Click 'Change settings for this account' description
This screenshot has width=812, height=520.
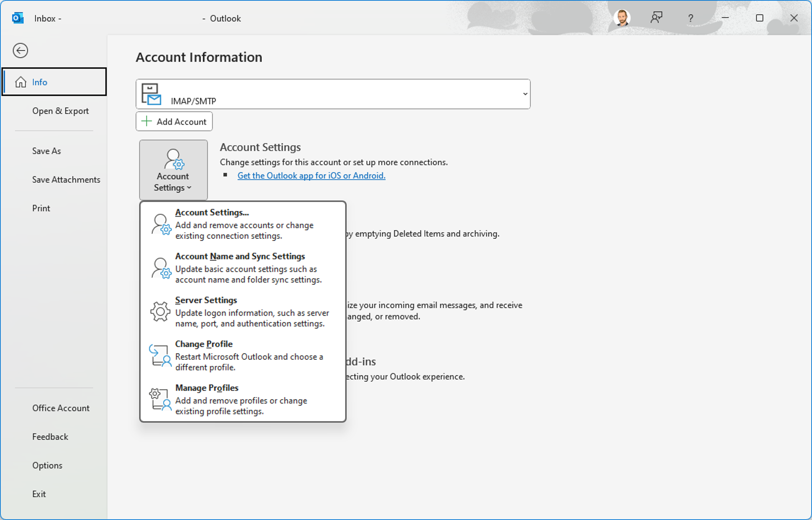[334, 162]
